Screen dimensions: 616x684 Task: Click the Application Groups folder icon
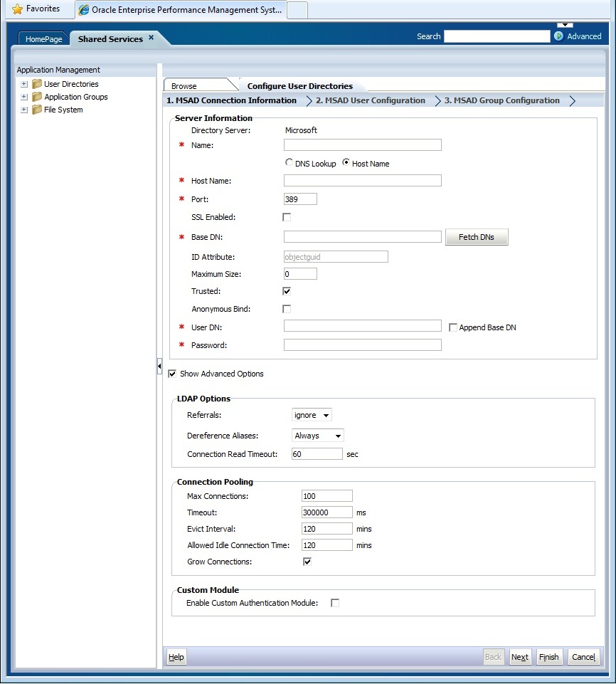click(37, 97)
